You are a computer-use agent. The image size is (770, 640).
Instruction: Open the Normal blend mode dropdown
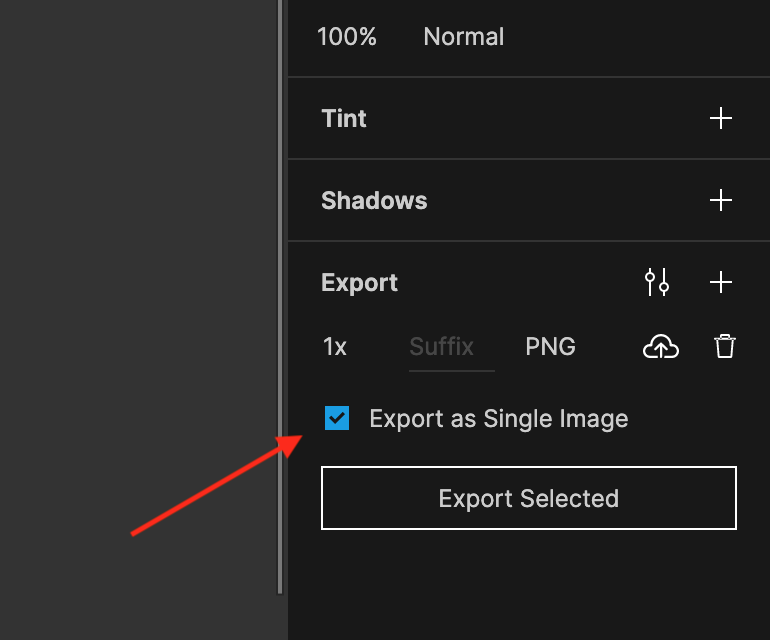(x=464, y=37)
